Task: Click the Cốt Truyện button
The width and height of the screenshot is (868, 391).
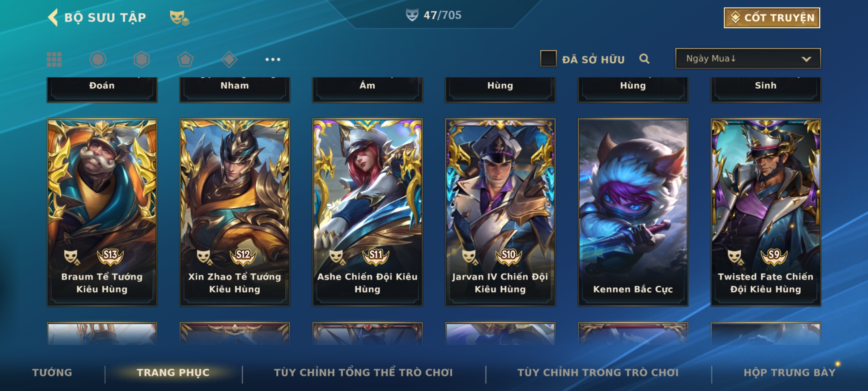Action: (772, 18)
